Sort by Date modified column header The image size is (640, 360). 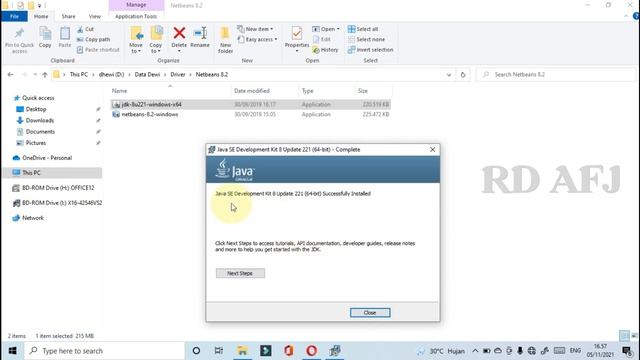[x=252, y=91]
